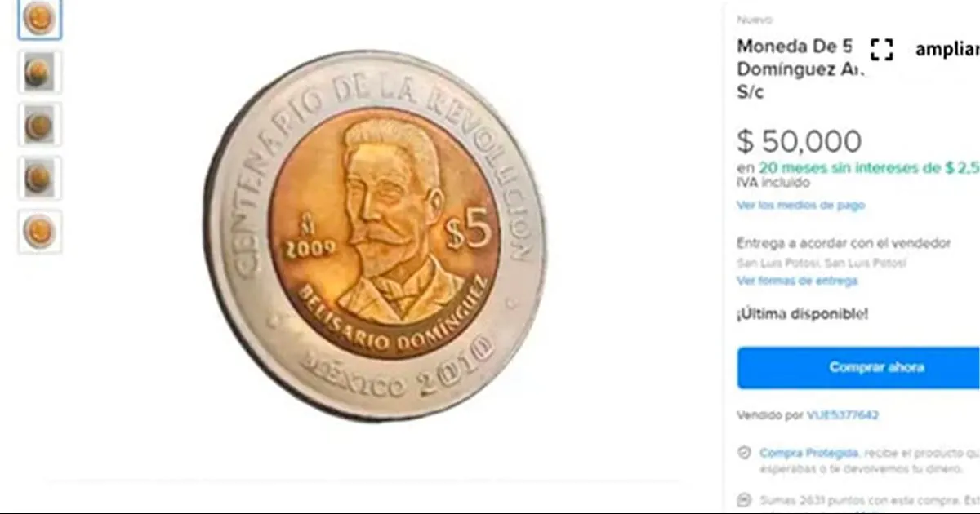Viewport: 980px width, 514px height.
Task: Click the Compra Protegida shield icon
Action: 744,453
